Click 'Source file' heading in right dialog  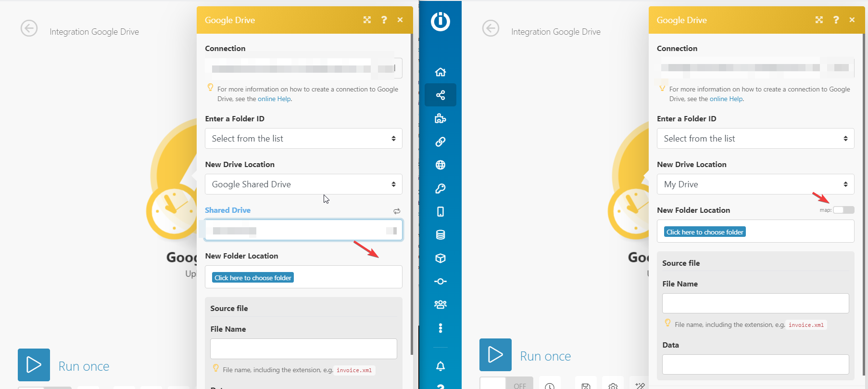[681, 263]
